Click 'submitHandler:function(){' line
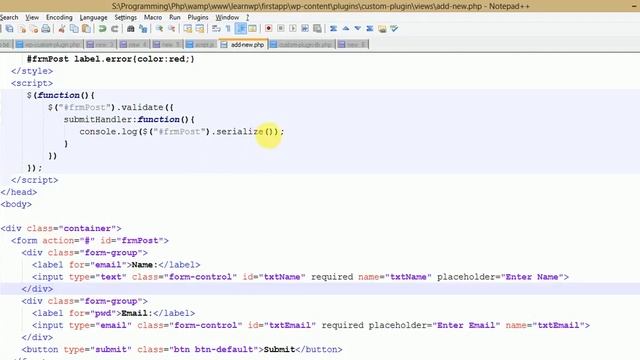Viewport: 640px width, 360px height. (x=129, y=120)
